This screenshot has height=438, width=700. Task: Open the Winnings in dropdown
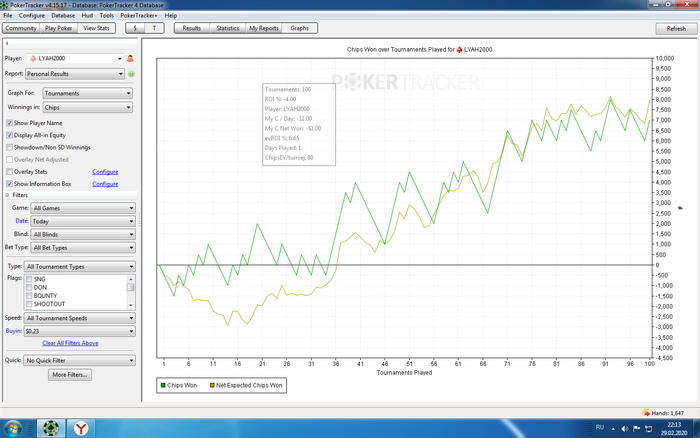[88, 107]
